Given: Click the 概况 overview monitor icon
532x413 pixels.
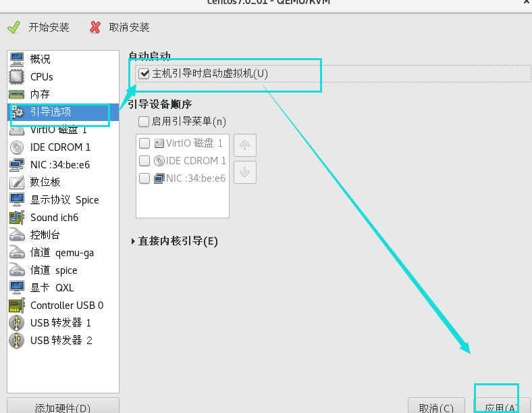Looking at the screenshot, I should click(17, 59).
